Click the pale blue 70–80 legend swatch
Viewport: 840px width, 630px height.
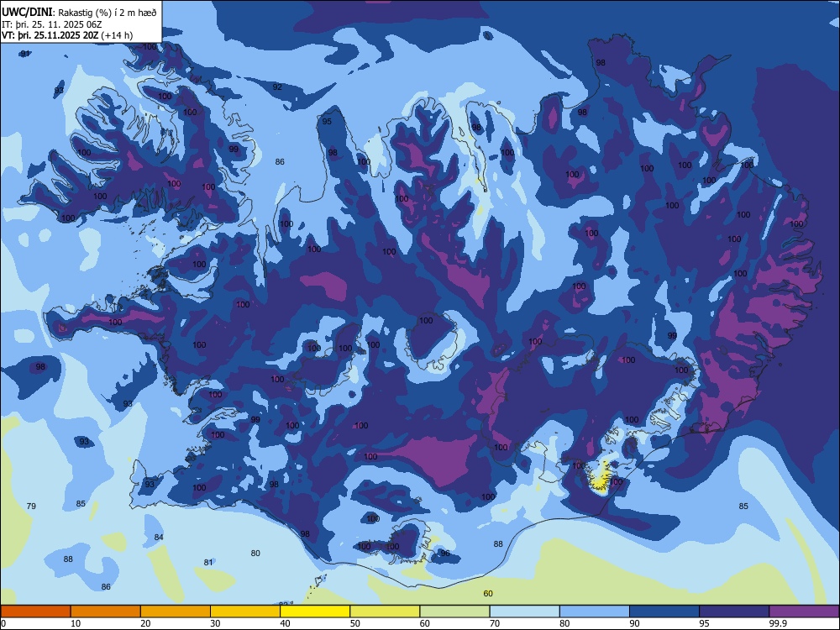(524, 612)
